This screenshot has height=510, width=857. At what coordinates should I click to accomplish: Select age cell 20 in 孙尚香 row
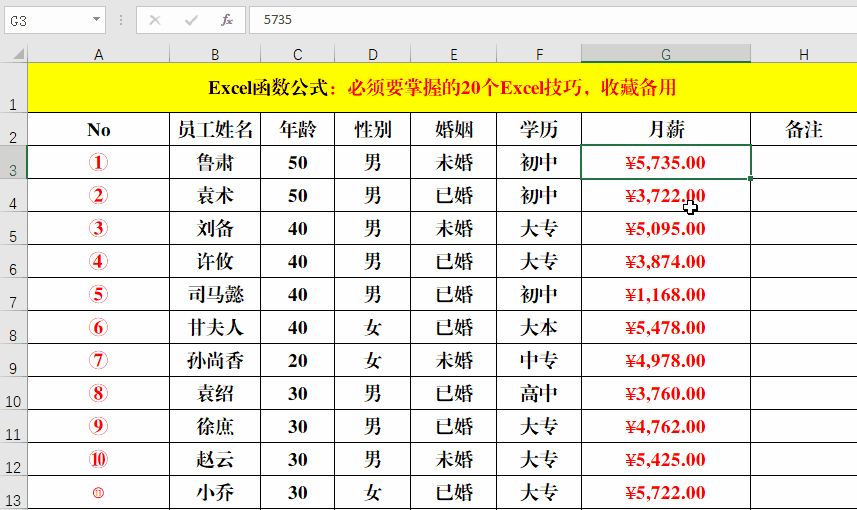pos(297,360)
